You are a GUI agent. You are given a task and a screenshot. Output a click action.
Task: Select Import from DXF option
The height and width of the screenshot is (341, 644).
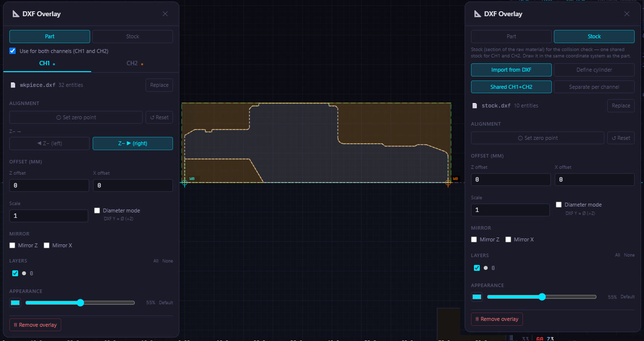pyautogui.click(x=511, y=70)
